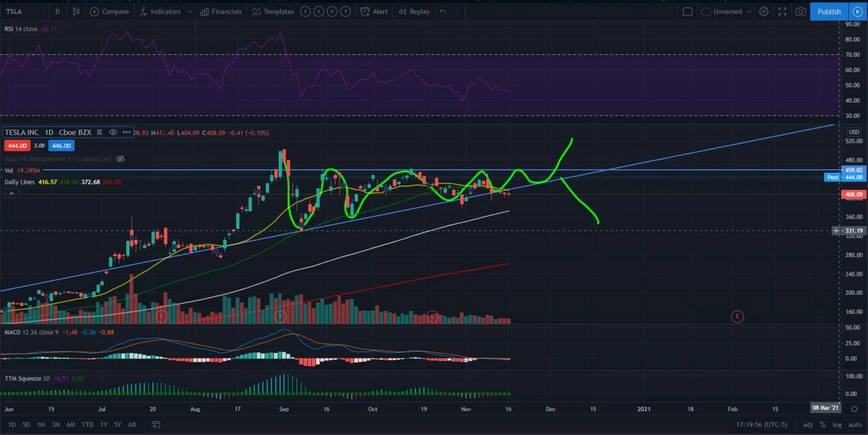Click the blue 446.00 buy button
The height and width of the screenshot is (435, 868).
(60, 146)
